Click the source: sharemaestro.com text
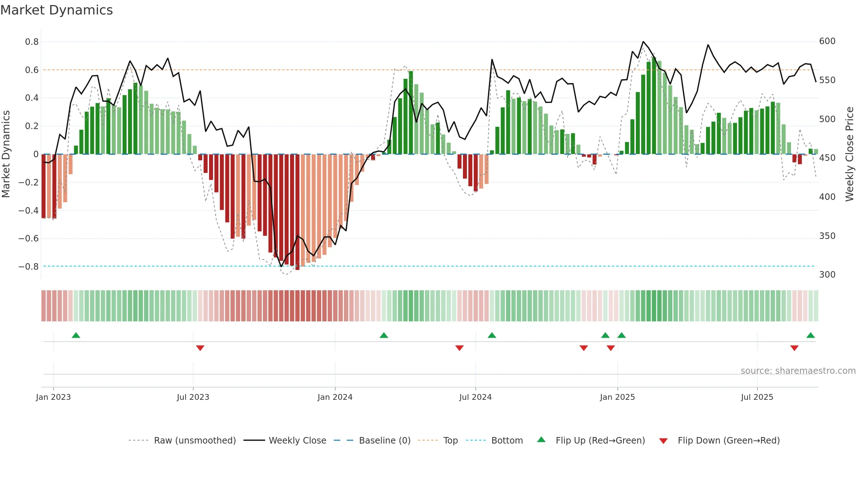 point(798,371)
